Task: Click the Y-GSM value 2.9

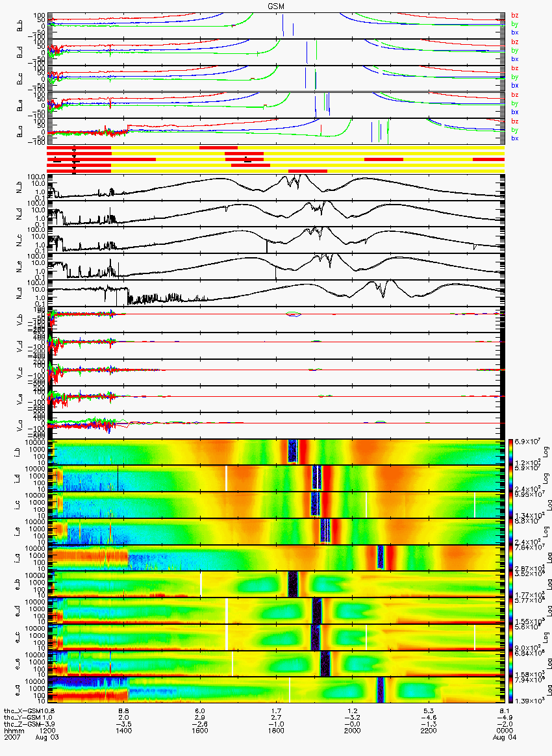Action: (x=199, y=718)
